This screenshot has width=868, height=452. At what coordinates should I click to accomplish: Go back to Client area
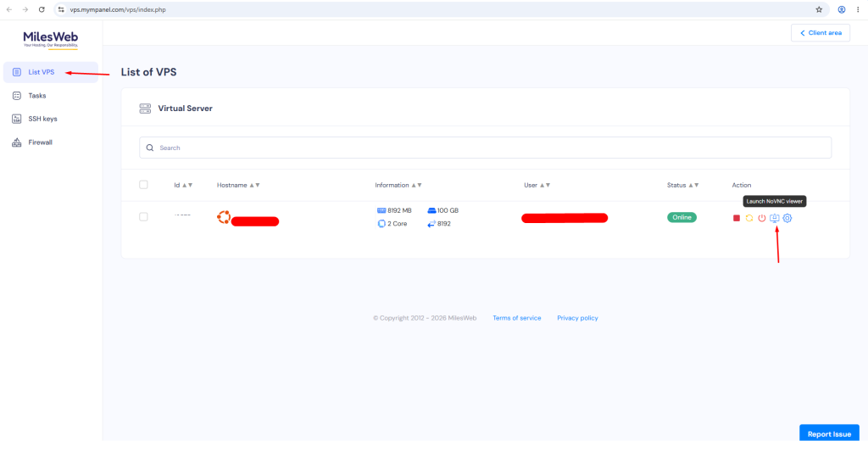point(821,33)
